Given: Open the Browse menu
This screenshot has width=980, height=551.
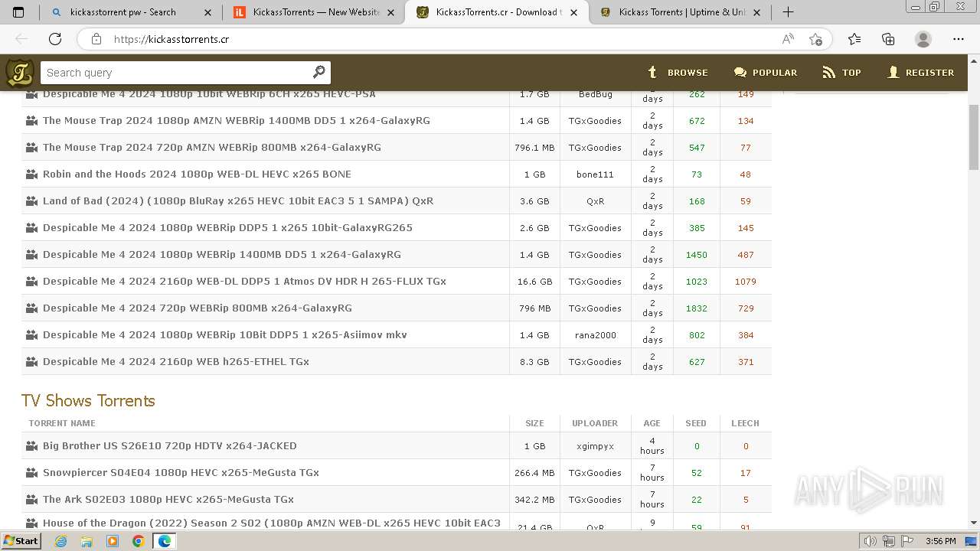Looking at the screenshot, I should click(678, 73).
